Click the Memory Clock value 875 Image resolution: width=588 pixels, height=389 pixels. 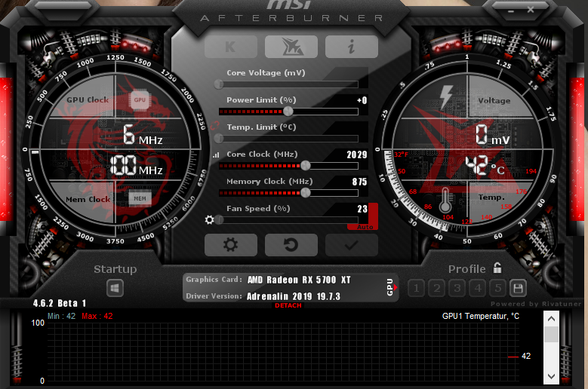359,182
